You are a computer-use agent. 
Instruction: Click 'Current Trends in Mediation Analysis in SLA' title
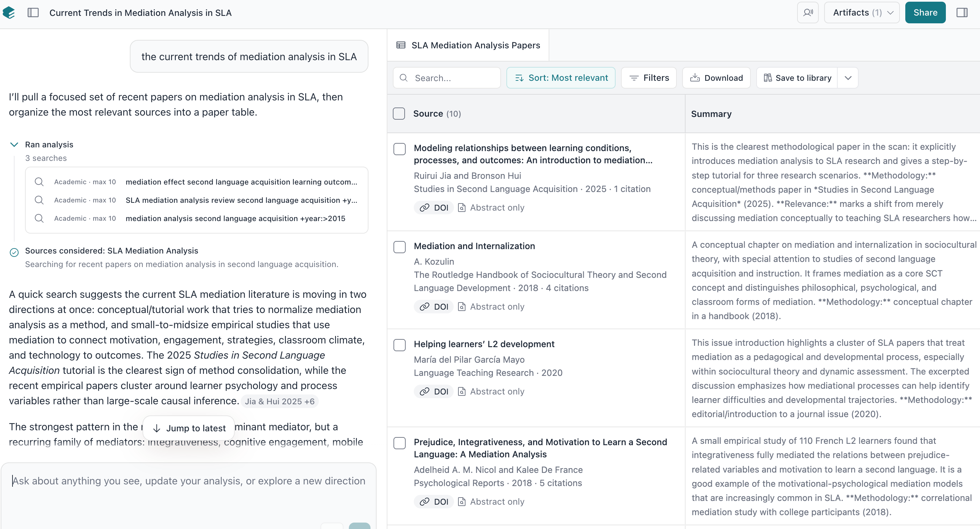click(x=140, y=13)
